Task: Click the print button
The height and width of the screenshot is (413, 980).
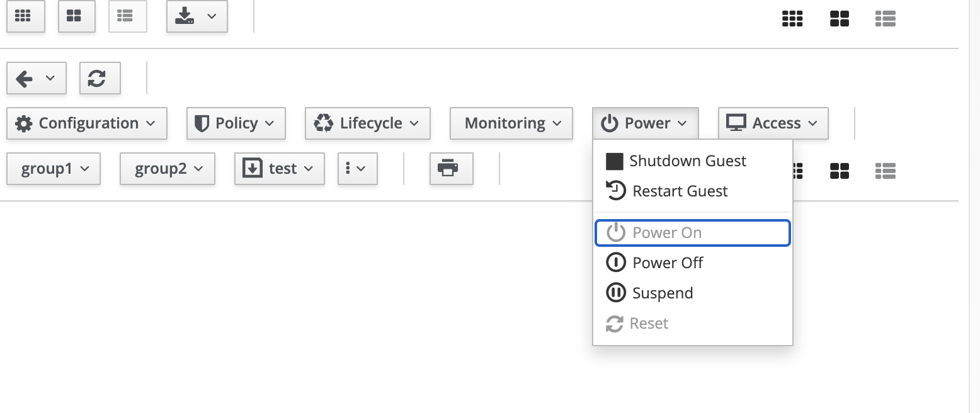Action: coord(452,169)
